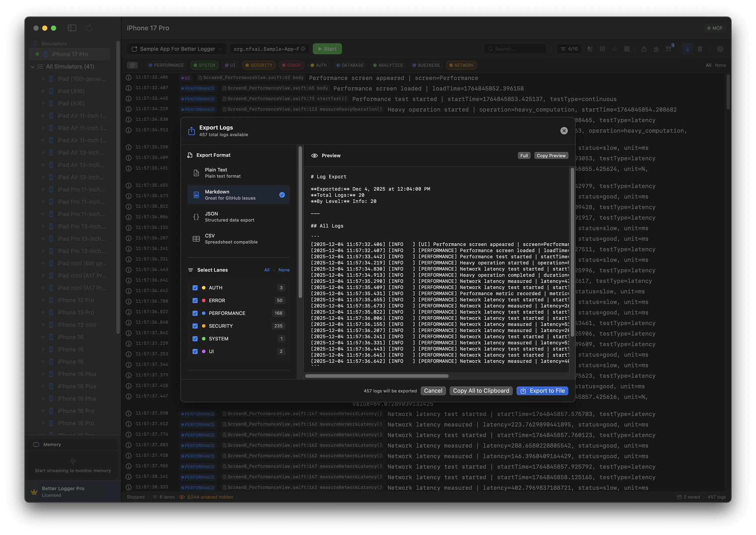Close the Export Logs dialog with X

[x=564, y=131]
